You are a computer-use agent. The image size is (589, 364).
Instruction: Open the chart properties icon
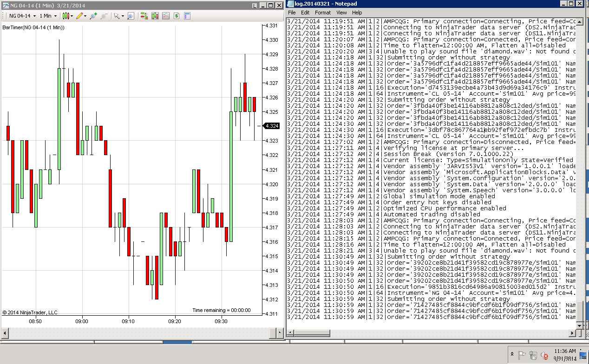(187, 16)
